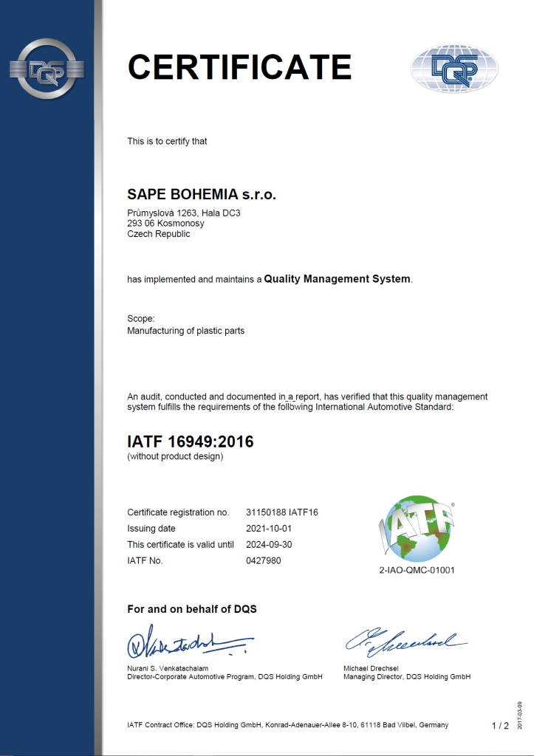Click 'Managing Director, DQS Holding GmbH'
Viewport: 534px width, 756px height.
click(x=407, y=677)
